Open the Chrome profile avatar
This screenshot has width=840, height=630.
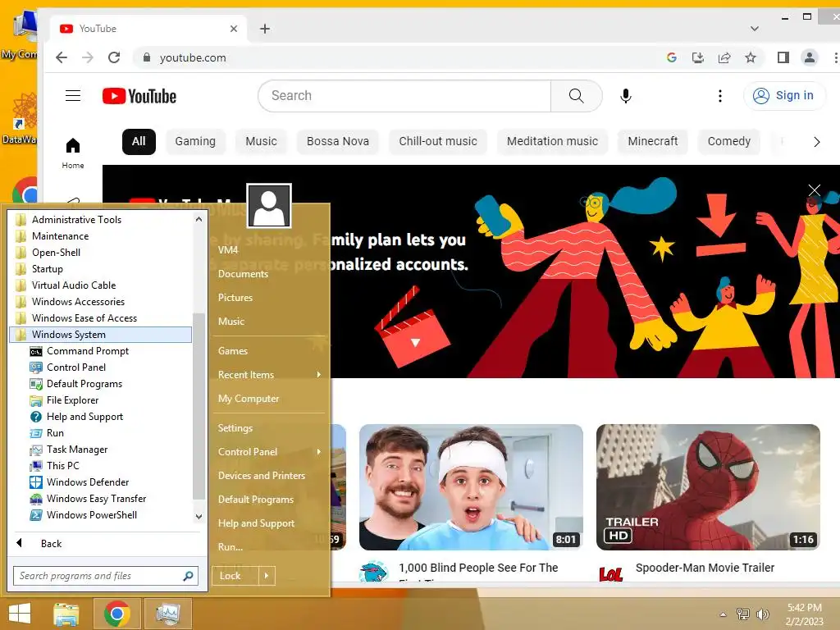[x=810, y=57]
